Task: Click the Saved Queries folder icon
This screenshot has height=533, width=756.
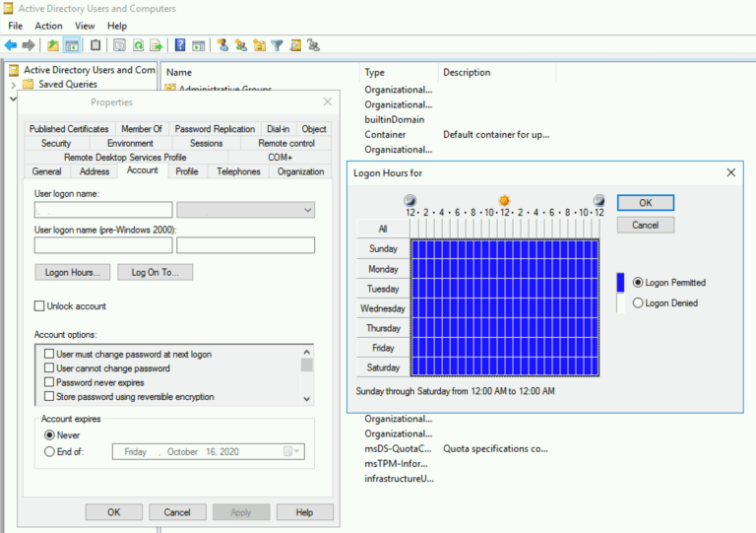Action: (x=29, y=84)
